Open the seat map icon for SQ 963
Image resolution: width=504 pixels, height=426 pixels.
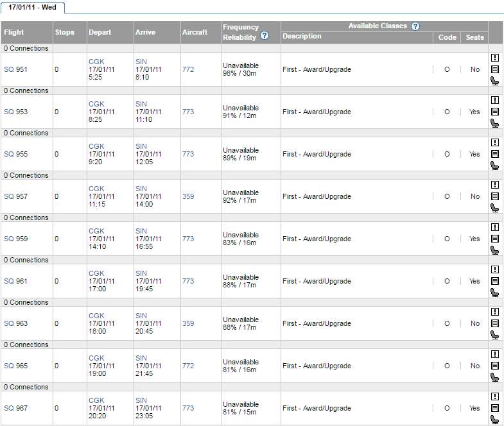[495, 335]
